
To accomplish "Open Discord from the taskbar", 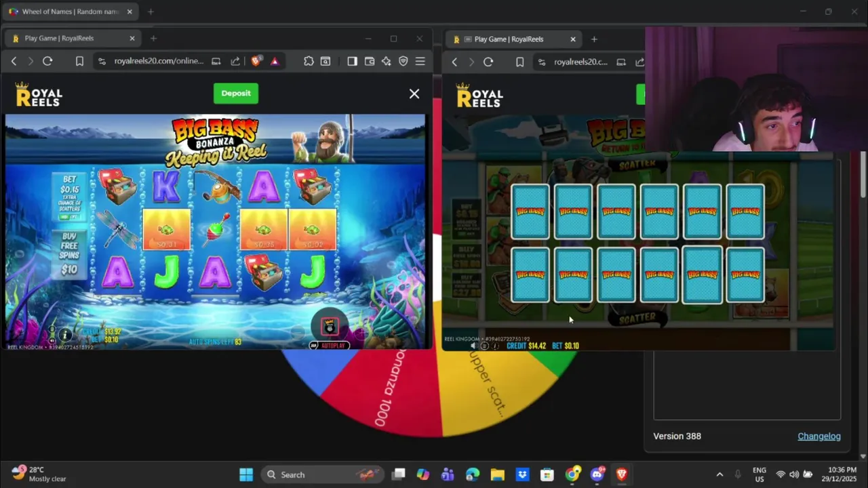I will 597,474.
